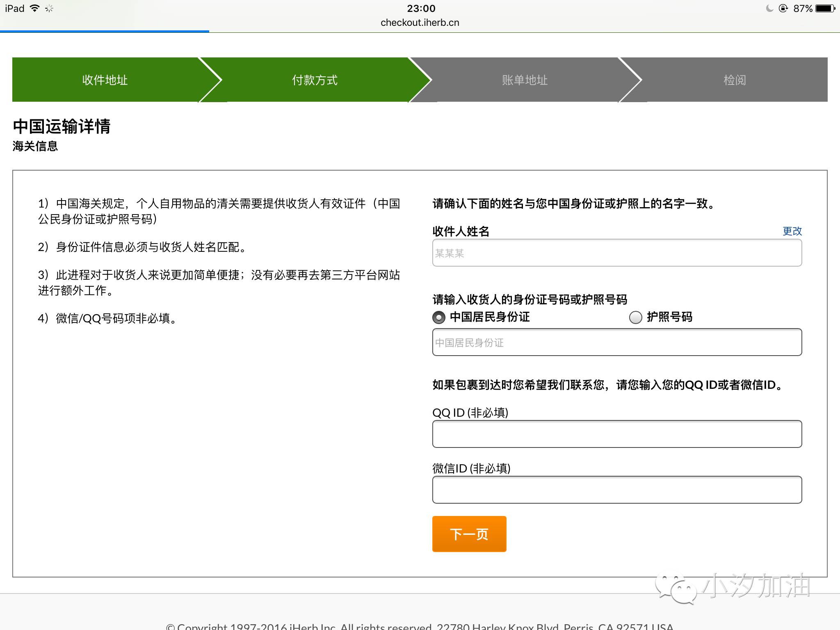Go to the 检阅 review step
Viewport: 840px width, 630px height.
point(734,80)
